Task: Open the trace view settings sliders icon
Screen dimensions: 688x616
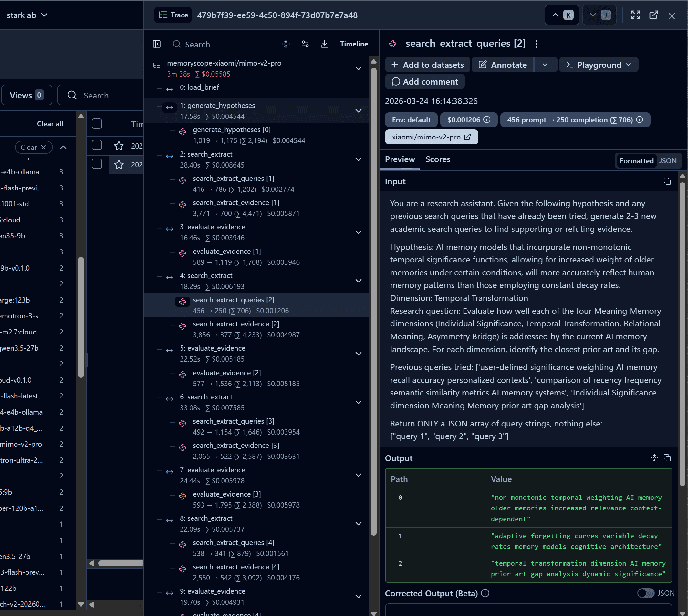Action: tap(305, 44)
